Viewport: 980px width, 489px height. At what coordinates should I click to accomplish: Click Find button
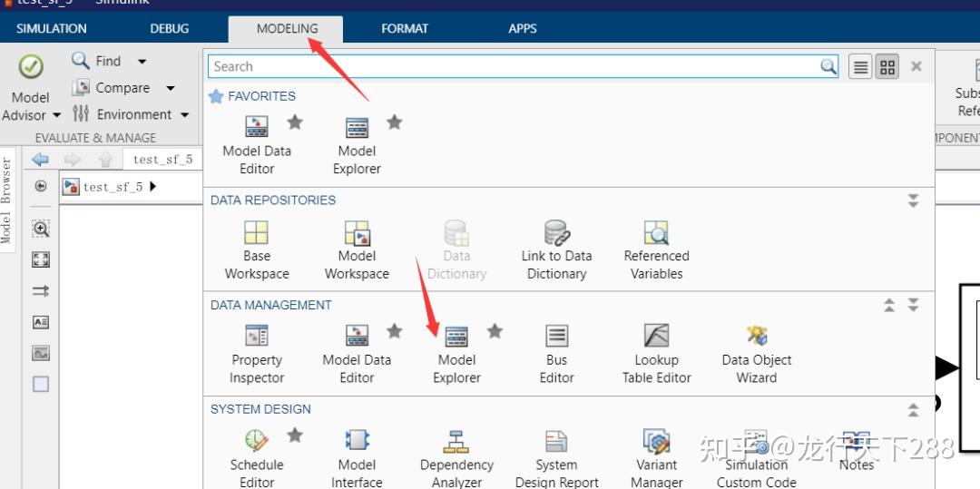pyautogui.click(x=96, y=61)
